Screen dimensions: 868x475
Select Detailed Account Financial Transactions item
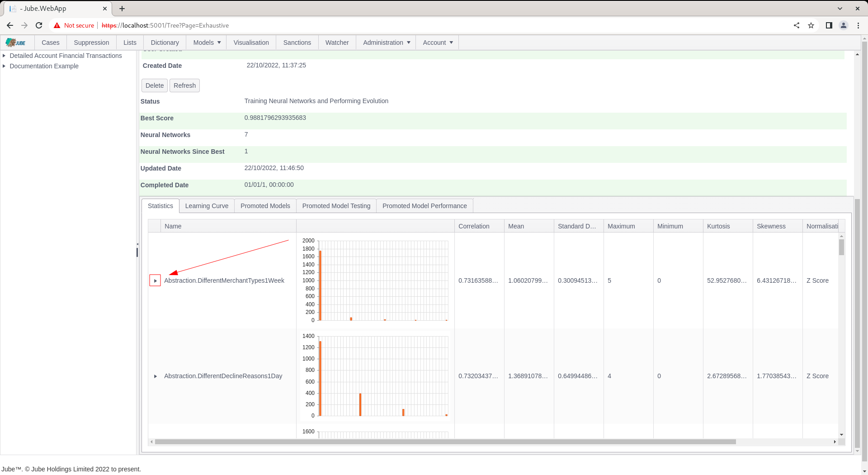66,56
